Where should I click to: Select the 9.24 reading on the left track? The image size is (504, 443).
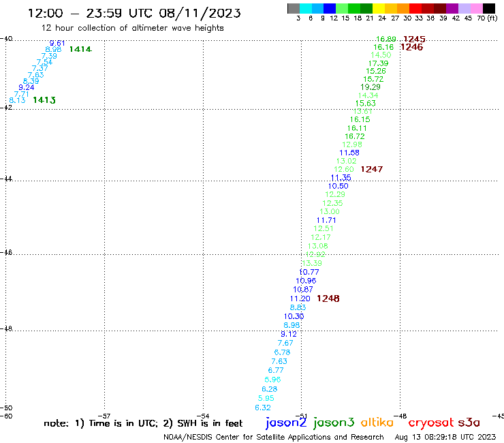tap(27, 87)
